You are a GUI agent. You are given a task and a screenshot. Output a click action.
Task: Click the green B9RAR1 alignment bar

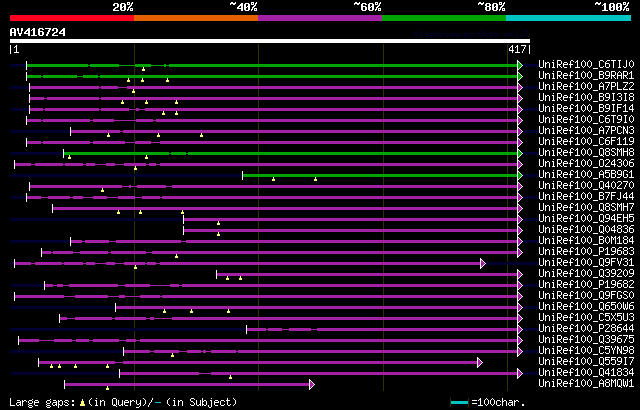click(x=272, y=76)
